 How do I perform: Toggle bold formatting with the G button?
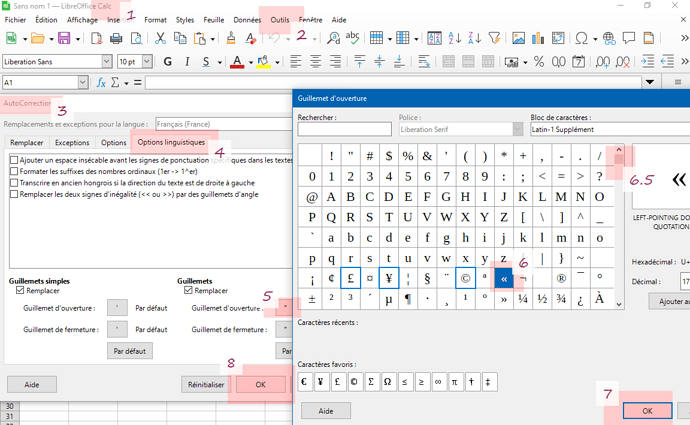click(x=168, y=61)
